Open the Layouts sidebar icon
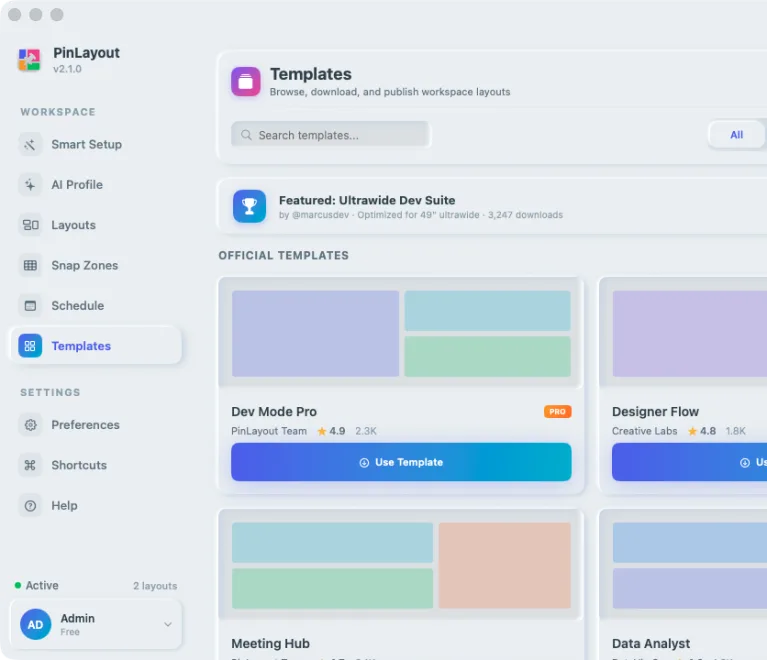 30,225
